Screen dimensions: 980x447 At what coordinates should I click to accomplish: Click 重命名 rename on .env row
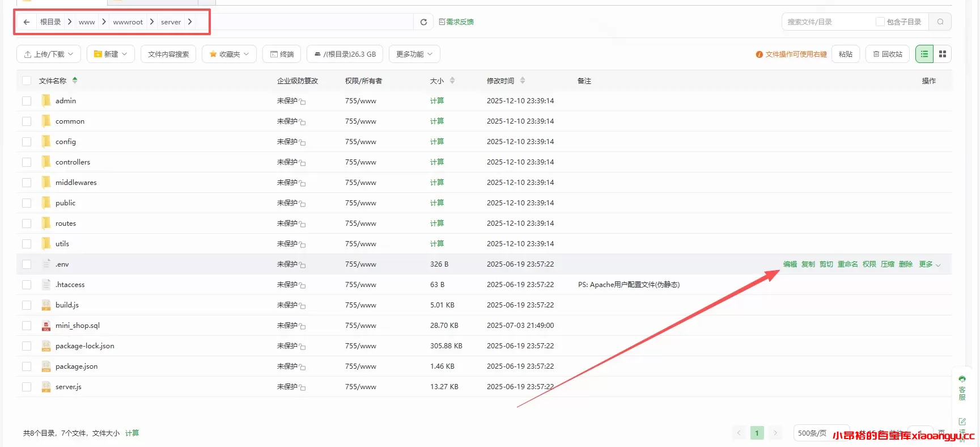(x=848, y=264)
